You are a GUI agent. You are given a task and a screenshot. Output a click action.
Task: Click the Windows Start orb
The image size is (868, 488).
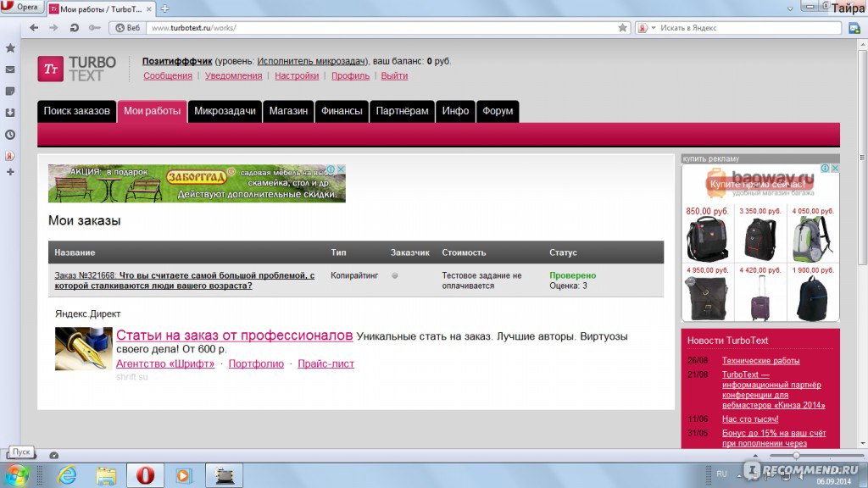tap(15, 475)
